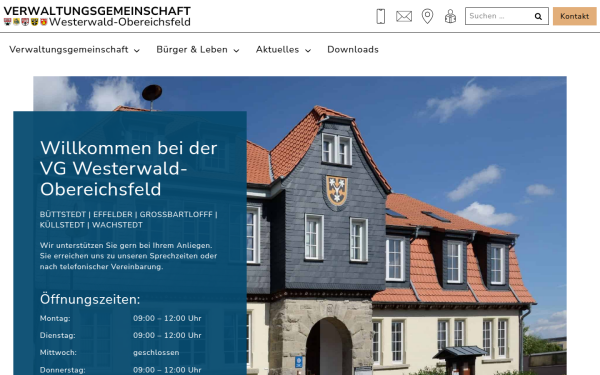Image resolution: width=600 pixels, height=375 pixels.
Task: Click the Westerwald-Obereichsfeld subtitle
Action: (x=120, y=22)
